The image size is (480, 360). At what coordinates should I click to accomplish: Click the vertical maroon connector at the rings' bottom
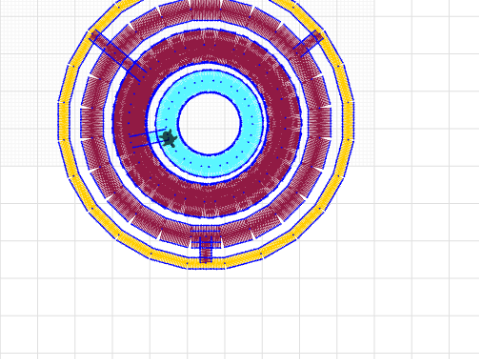click(x=206, y=249)
